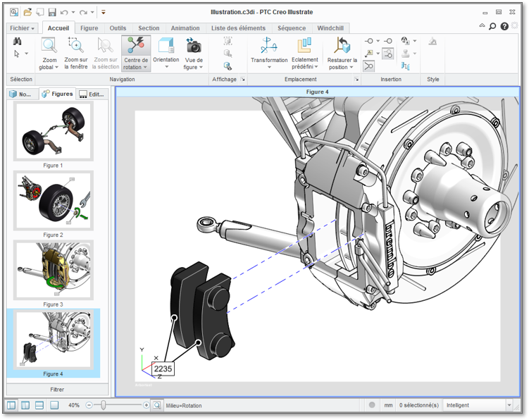529x420 pixels.
Task: Click the Filtrer button
Action: point(57,389)
